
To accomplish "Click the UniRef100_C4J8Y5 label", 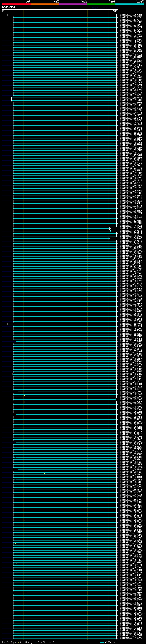I will point(131,231).
